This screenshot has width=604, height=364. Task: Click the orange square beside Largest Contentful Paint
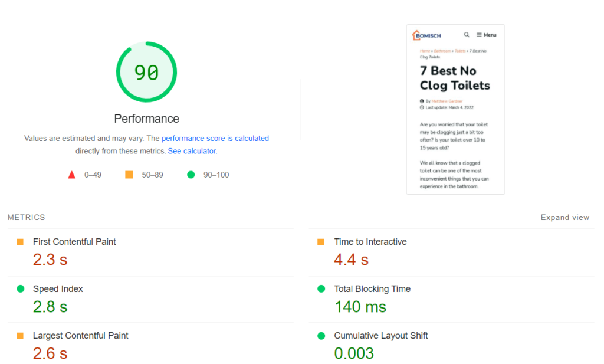coord(20,336)
